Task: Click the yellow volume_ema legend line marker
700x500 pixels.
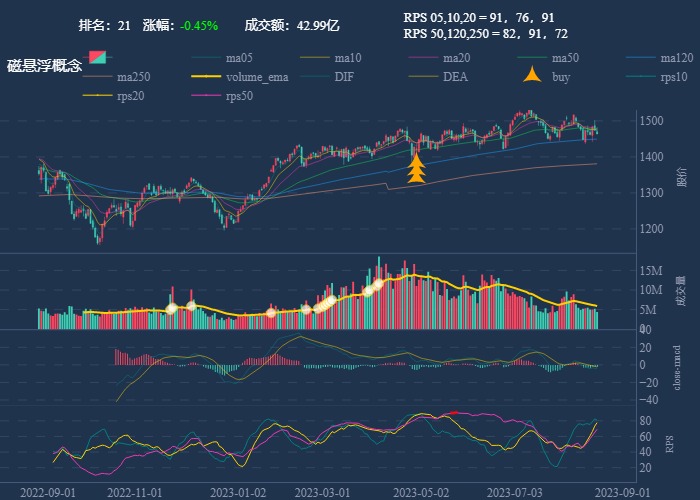Action: (x=206, y=77)
